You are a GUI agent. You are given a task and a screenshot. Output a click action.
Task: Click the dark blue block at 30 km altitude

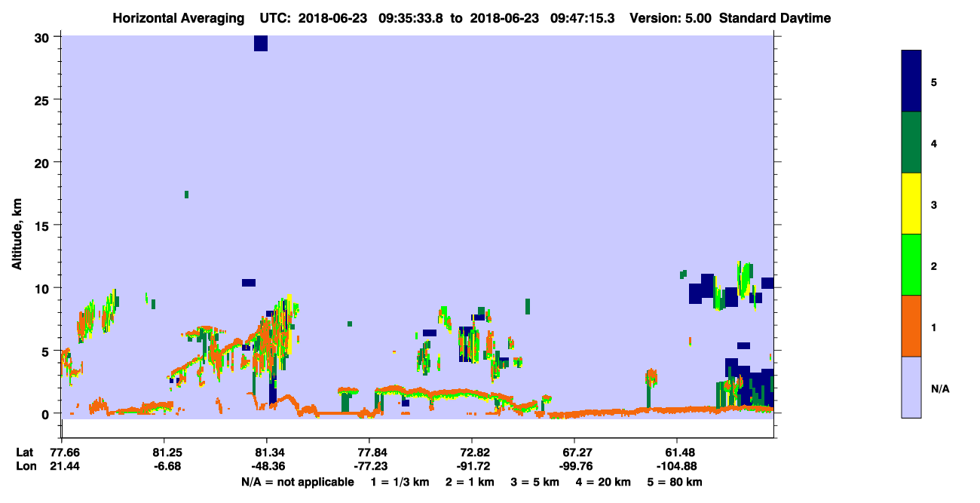pos(261,43)
